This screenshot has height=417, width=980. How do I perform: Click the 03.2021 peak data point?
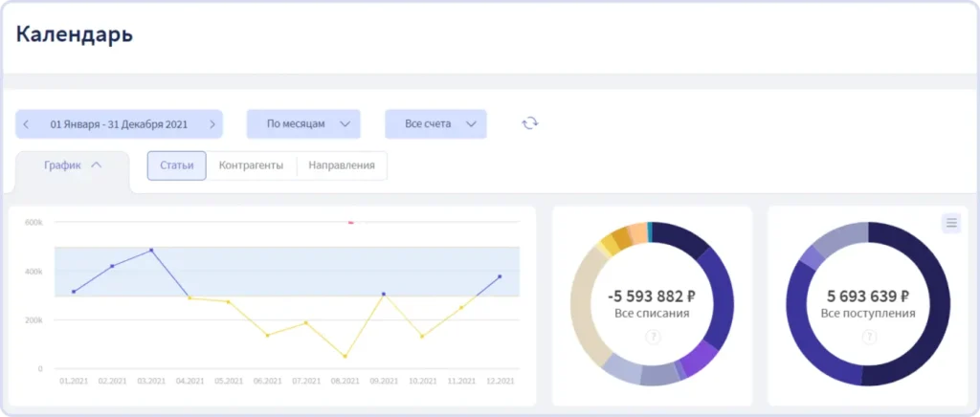151,251
